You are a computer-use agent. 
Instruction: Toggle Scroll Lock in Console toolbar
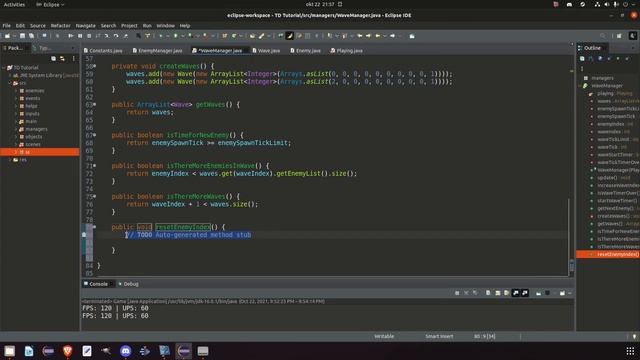pos(498,293)
